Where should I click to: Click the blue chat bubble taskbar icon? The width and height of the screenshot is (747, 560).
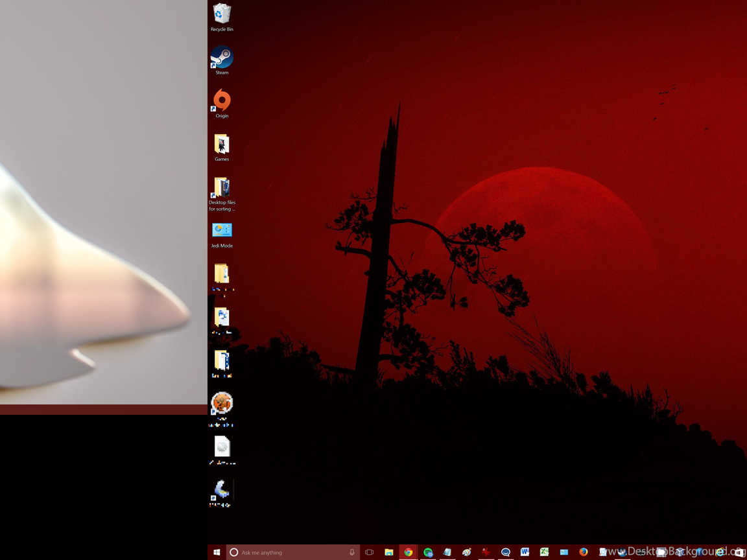click(x=505, y=552)
